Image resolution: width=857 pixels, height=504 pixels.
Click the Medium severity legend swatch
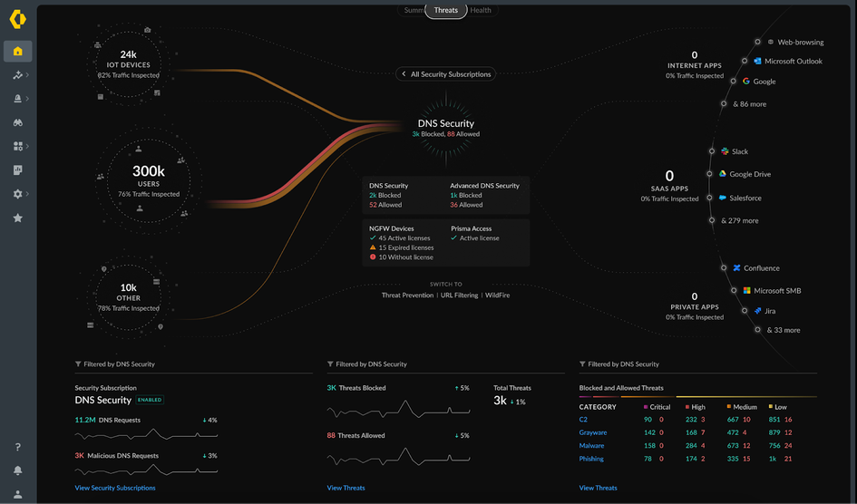pyautogui.click(x=729, y=407)
